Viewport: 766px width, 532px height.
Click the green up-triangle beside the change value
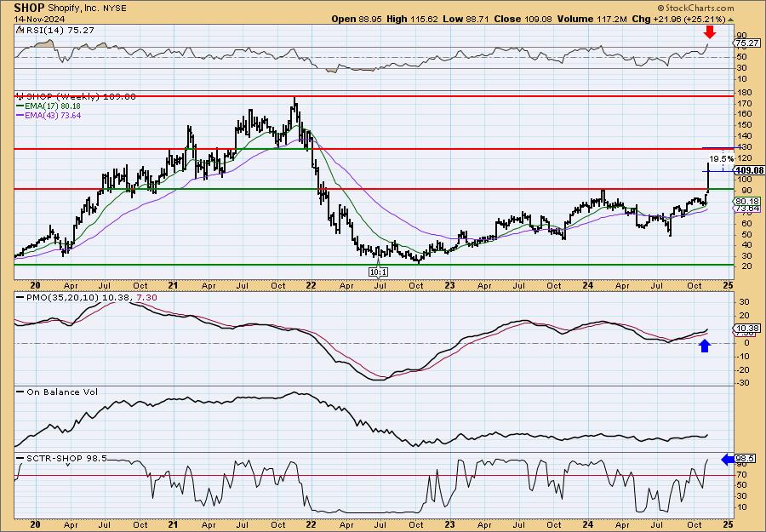point(731,20)
